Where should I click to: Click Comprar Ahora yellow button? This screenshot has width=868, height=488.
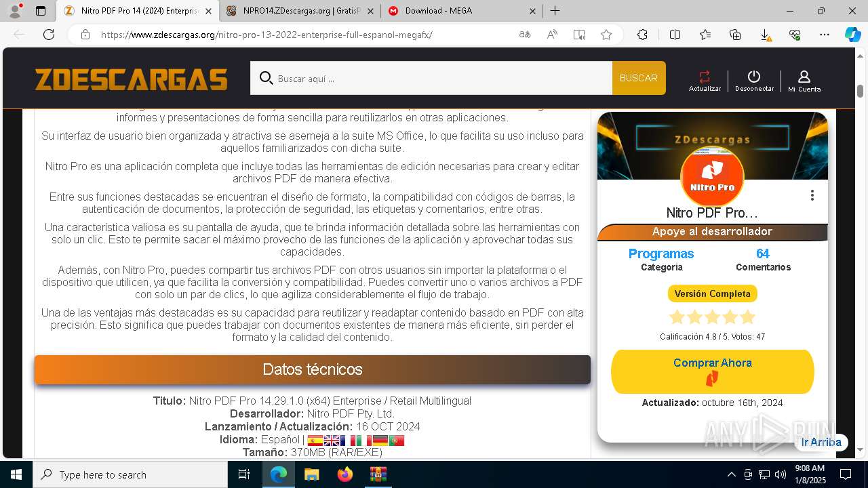click(712, 371)
